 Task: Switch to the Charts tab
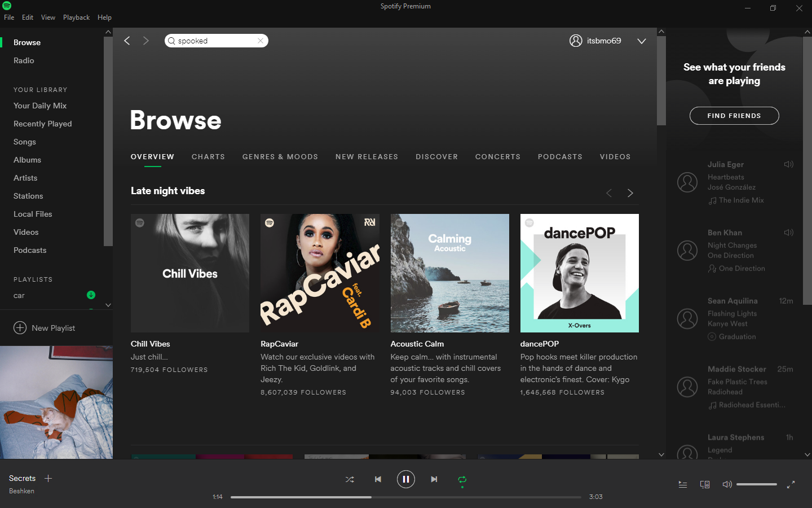(x=208, y=157)
